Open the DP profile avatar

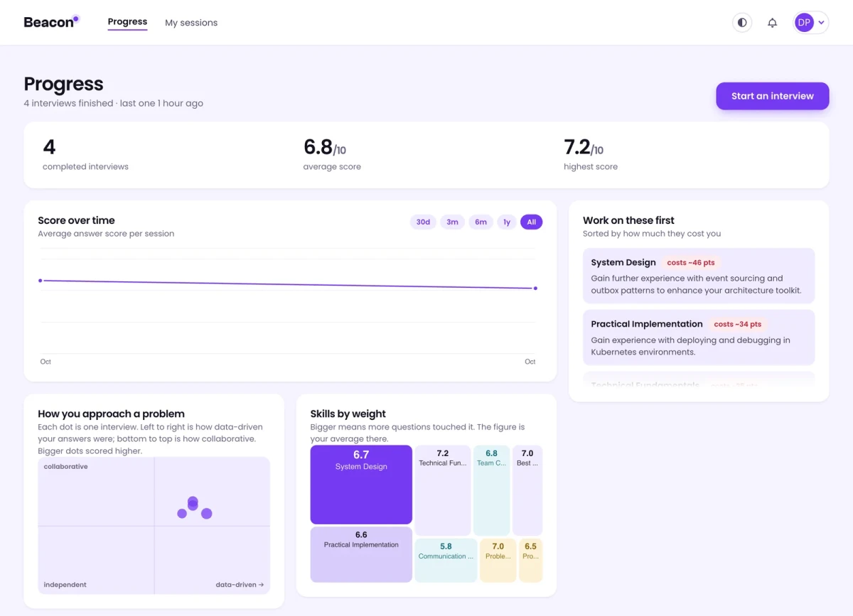tap(804, 23)
